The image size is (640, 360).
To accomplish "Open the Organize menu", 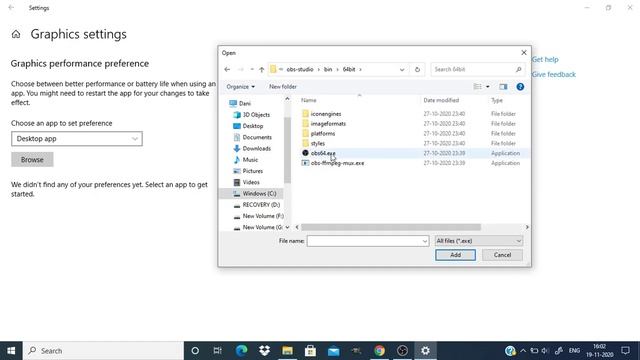I will point(240,87).
